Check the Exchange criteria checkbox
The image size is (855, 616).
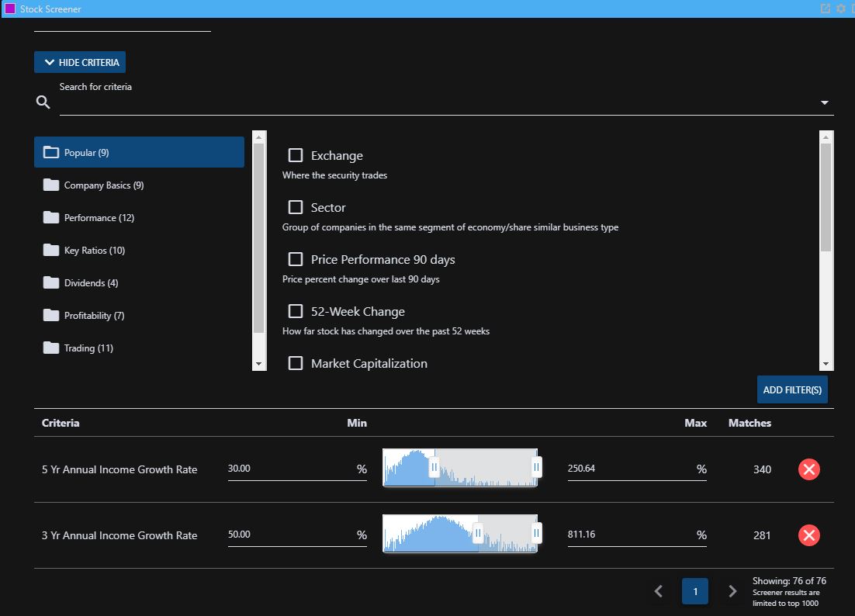click(296, 155)
